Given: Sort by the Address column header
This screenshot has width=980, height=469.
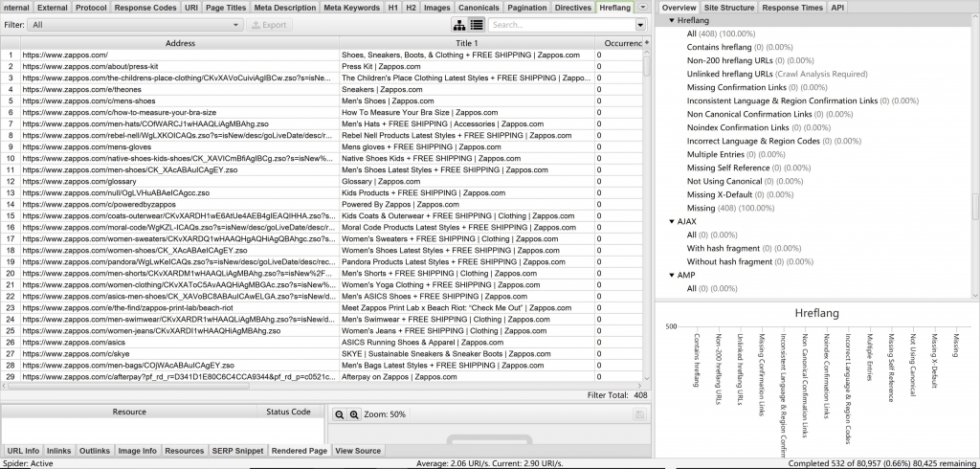Looking at the screenshot, I should coord(180,43).
